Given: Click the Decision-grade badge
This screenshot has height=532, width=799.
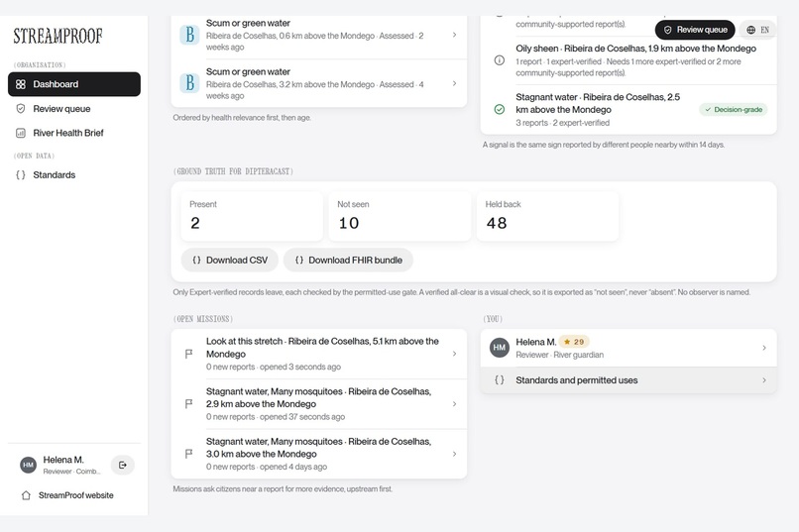Looking at the screenshot, I should click(x=734, y=109).
